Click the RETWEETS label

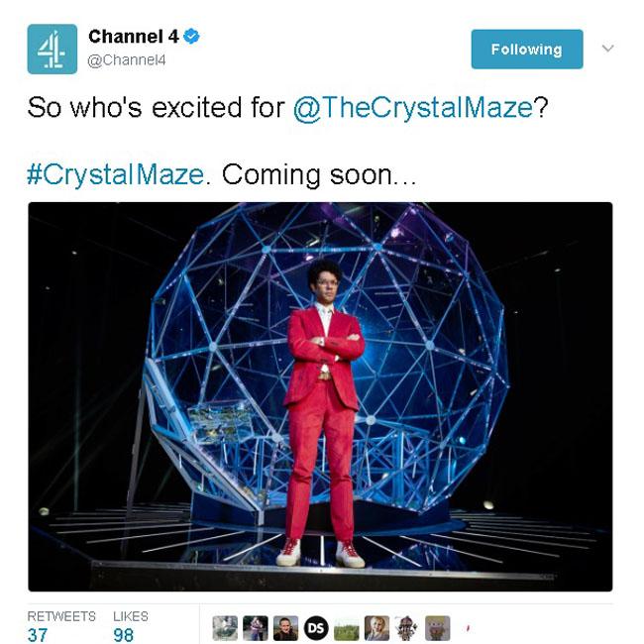61,616
